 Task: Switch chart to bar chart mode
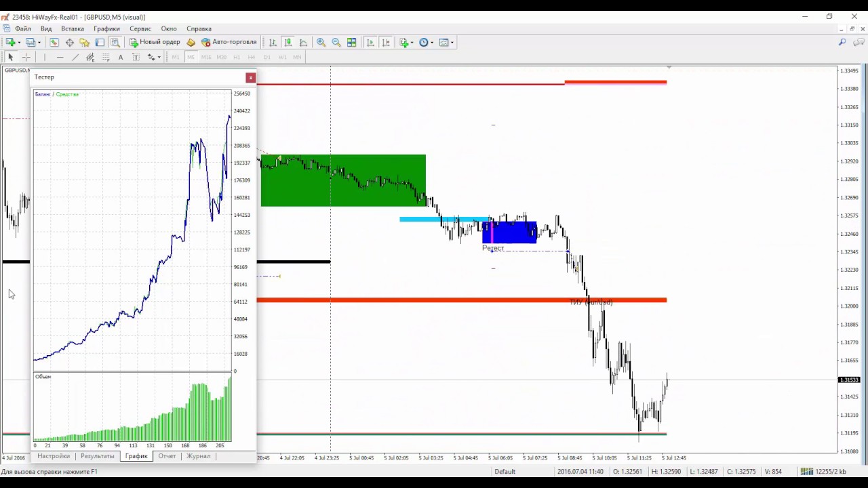(273, 42)
